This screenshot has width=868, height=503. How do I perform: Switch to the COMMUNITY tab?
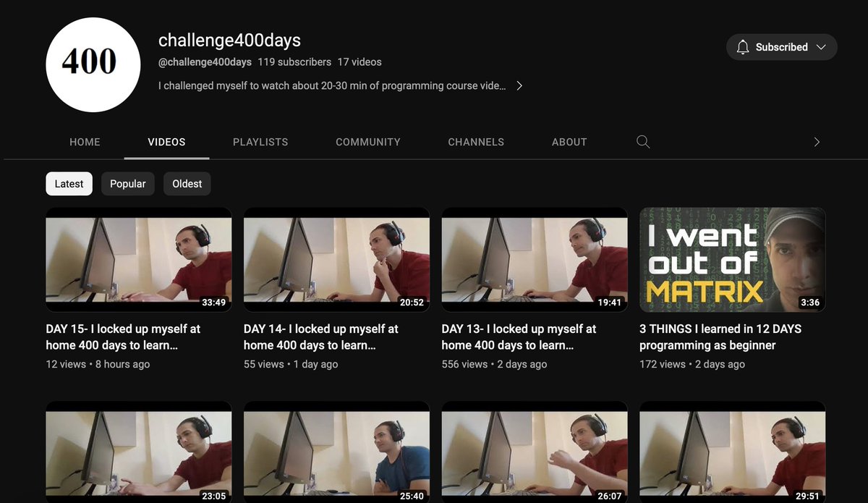pos(367,142)
